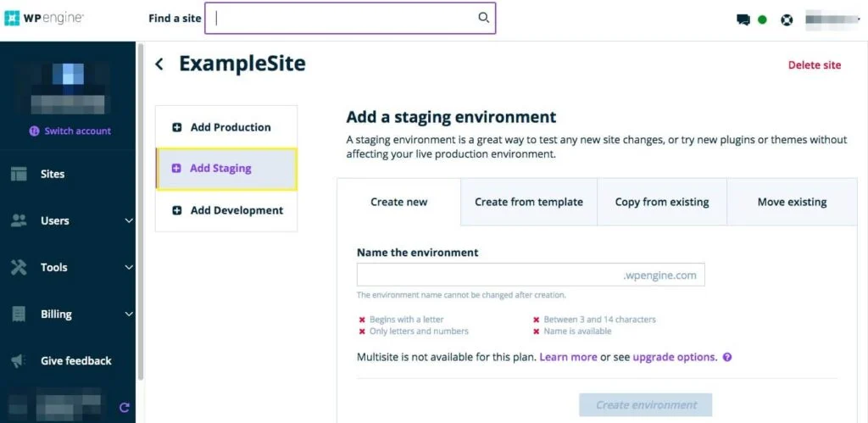Click the multisite help question mark icon
The width and height of the screenshot is (868, 423).
(727, 357)
